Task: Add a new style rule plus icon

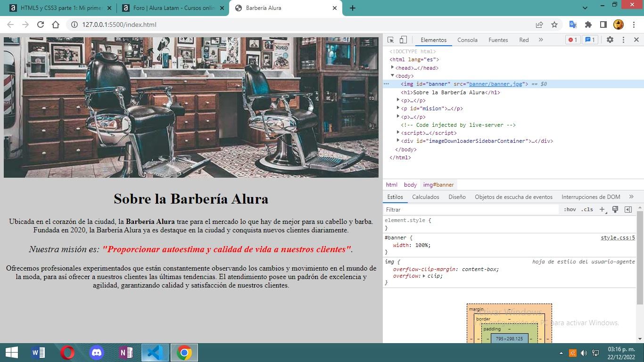Action: click(x=602, y=209)
